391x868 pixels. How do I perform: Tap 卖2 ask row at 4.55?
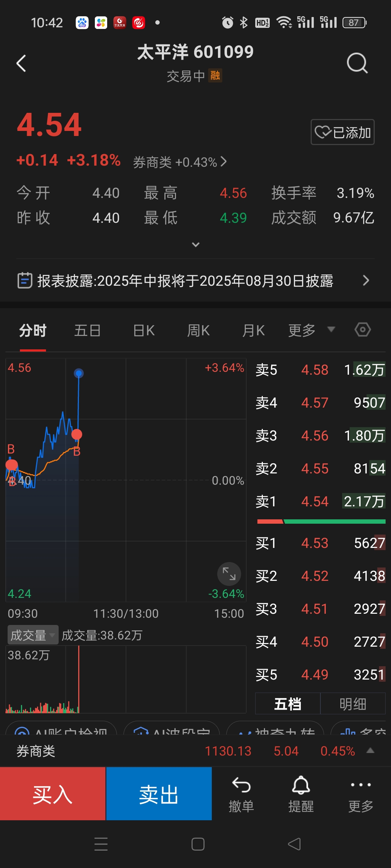tap(320, 469)
